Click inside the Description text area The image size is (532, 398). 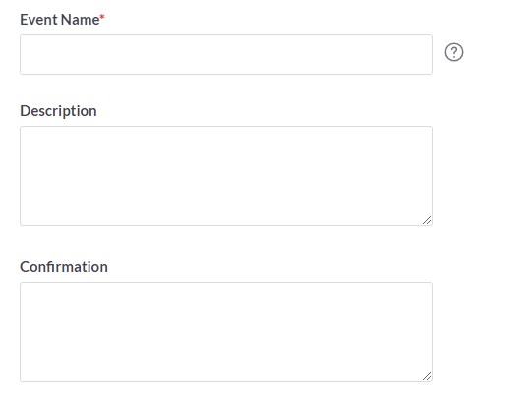click(x=226, y=176)
